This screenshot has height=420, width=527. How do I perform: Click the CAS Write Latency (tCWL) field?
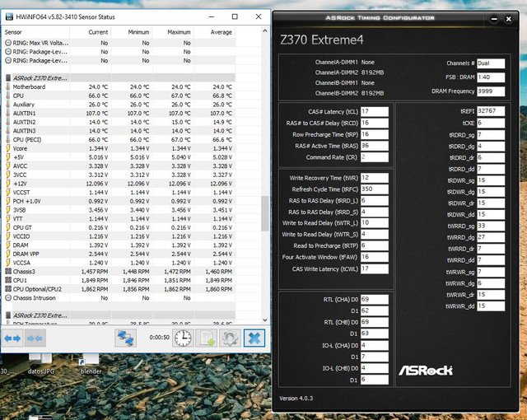pyautogui.click(x=375, y=268)
